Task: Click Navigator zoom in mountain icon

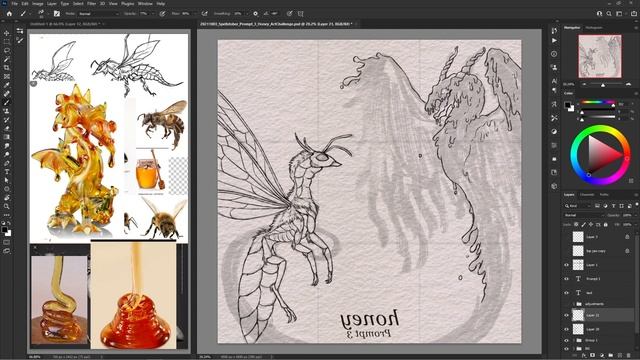Action: [x=629, y=84]
